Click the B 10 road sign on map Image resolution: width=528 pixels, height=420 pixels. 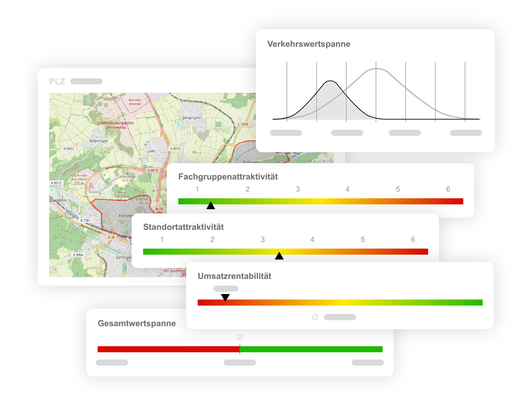(x=159, y=209)
